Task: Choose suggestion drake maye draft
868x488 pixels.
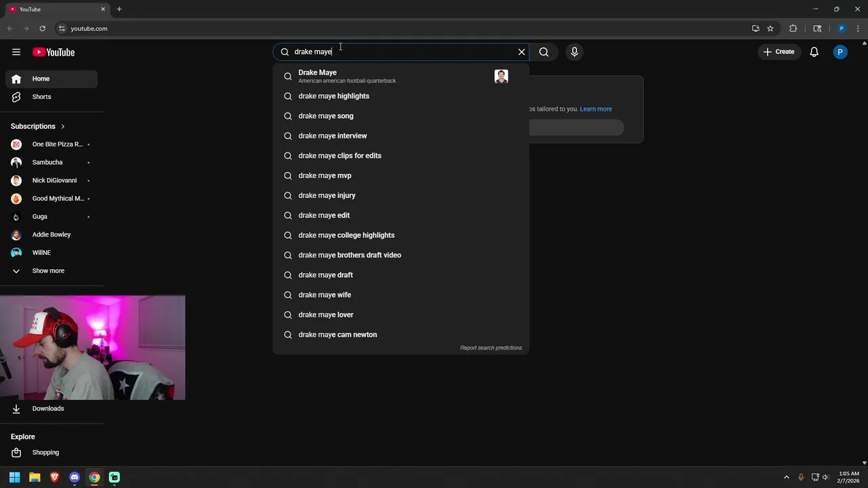Action: point(401,275)
